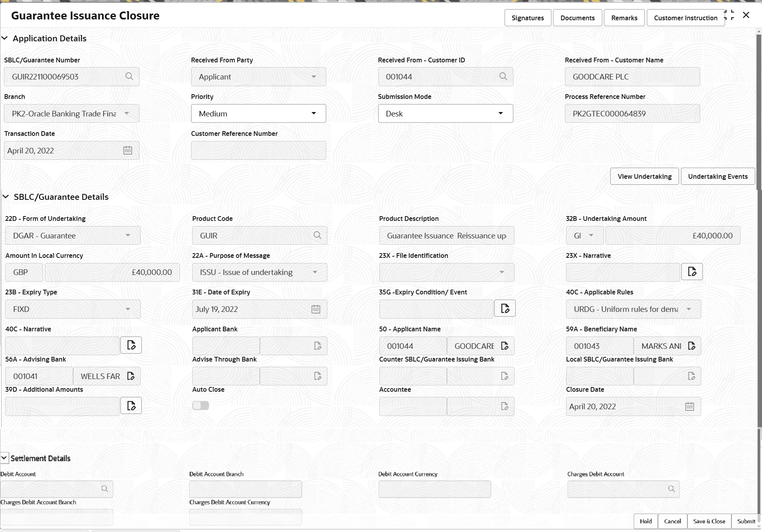Collapse the Application Details section
This screenshot has height=532, width=762.
5,38
